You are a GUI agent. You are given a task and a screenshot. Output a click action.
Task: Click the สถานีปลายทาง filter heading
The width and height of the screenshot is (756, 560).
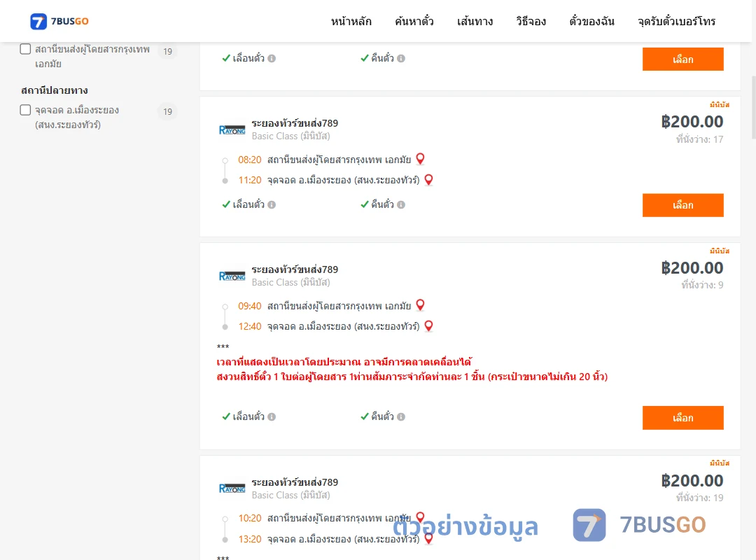pyautogui.click(x=55, y=90)
